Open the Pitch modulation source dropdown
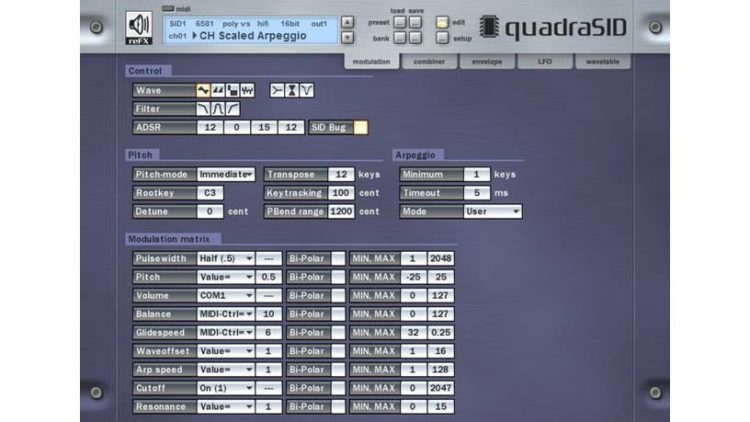The height and width of the screenshot is (422, 750). pos(226,277)
